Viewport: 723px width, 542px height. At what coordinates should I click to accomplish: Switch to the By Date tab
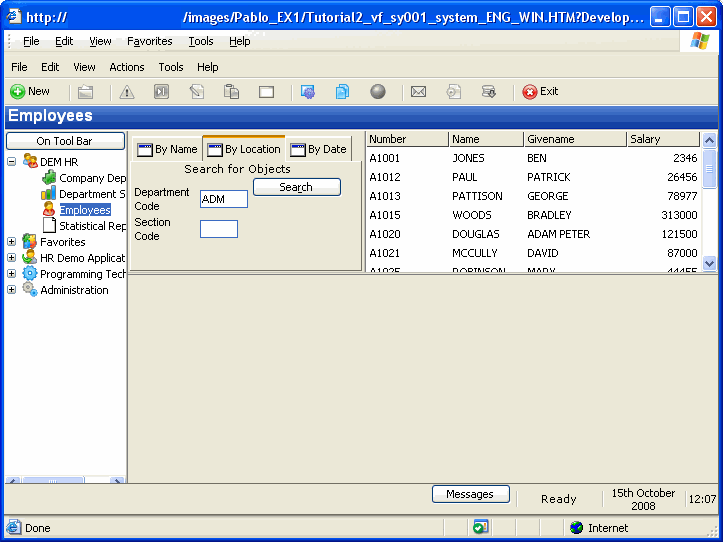pos(318,149)
